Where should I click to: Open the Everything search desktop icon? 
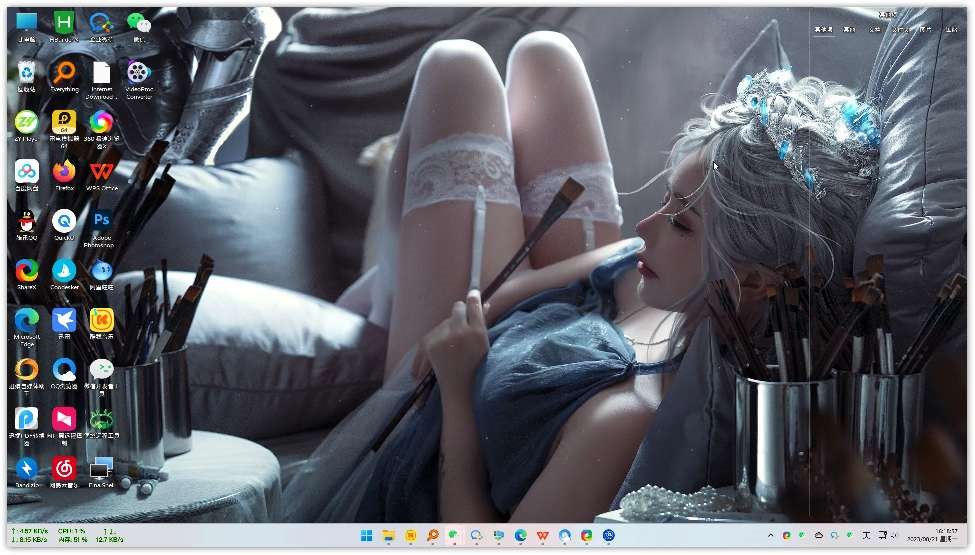tap(64, 74)
